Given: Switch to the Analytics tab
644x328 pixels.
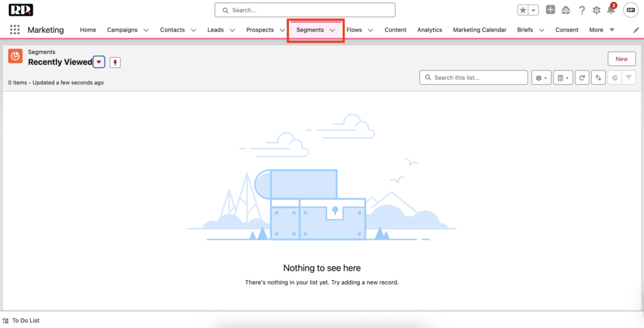Looking at the screenshot, I should (x=430, y=30).
